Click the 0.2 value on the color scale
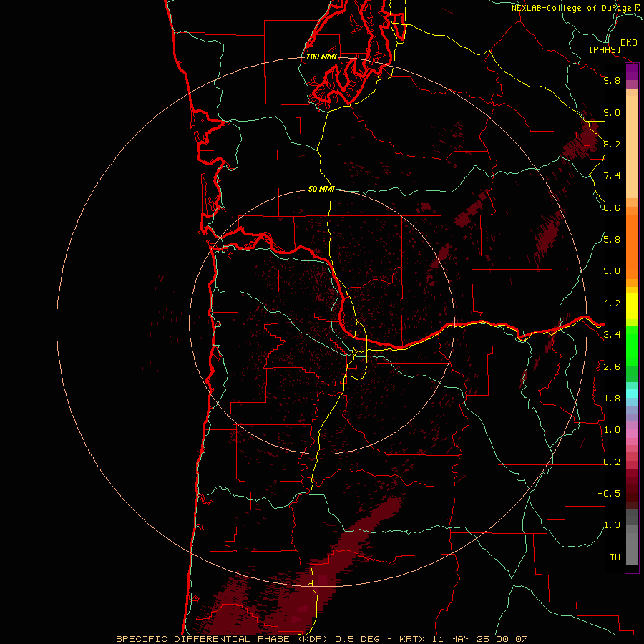Screen dimensions: 644x644 (x=612, y=462)
